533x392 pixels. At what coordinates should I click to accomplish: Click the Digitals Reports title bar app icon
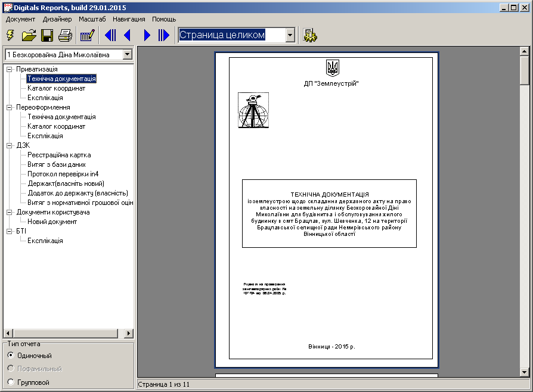tap(8, 8)
